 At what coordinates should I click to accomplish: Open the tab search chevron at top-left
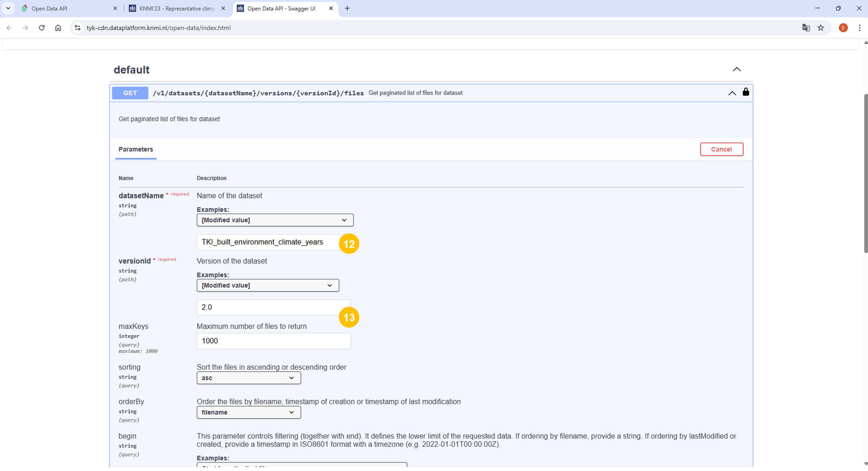[8, 8]
